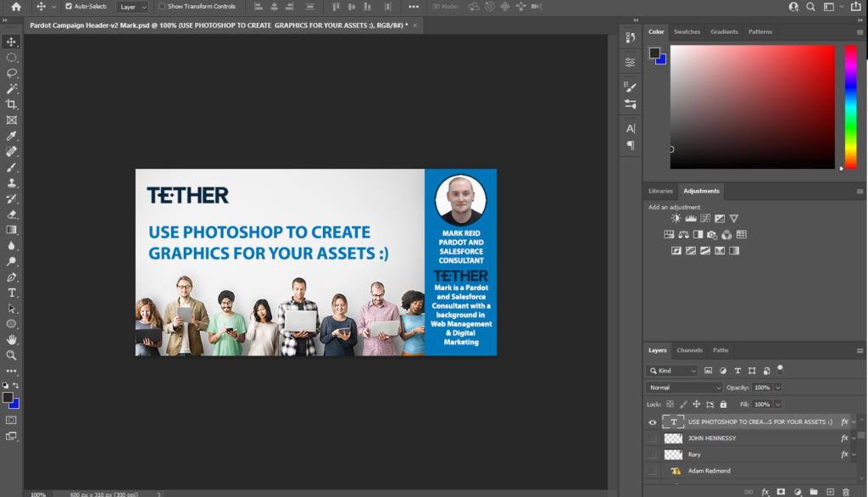Select the Elliptical Marquee tool
The width and height of the screenshot is (868, 497).
(x=11, y=58)
